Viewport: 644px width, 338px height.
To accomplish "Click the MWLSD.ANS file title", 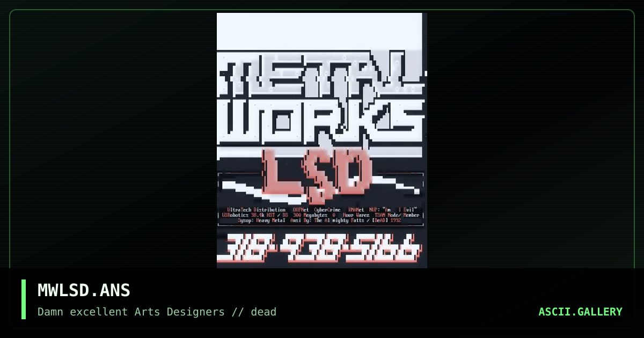I will tap(84, 290).
